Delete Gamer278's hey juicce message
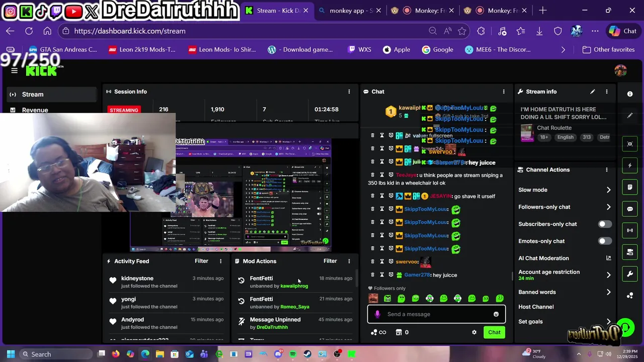The image size is (644, 362). coord(373,275)
